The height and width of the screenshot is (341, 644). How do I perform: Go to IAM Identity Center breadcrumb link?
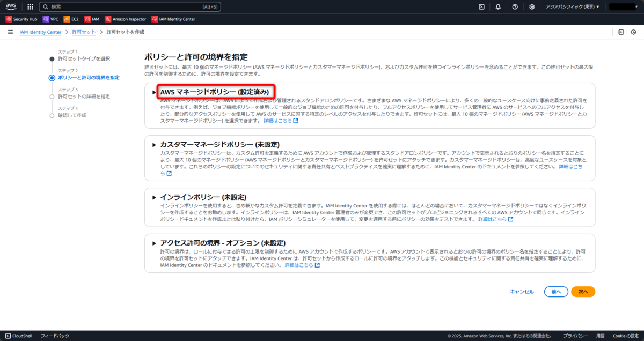coord(40,32)
